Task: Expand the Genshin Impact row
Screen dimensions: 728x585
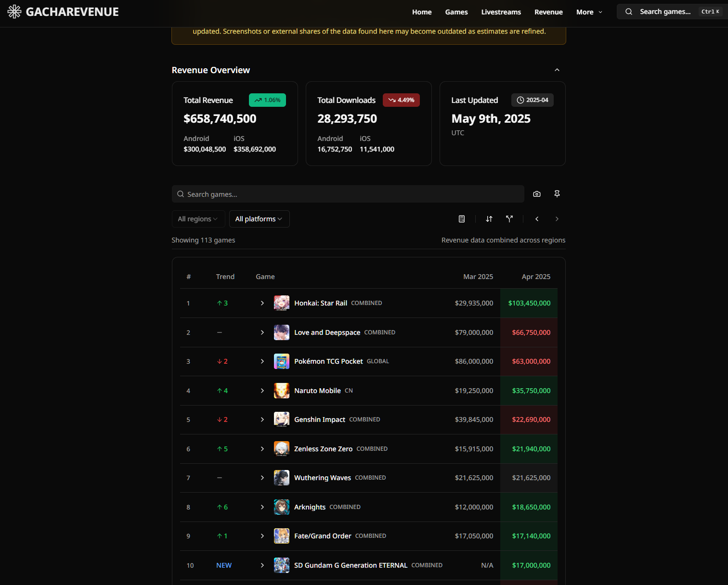Action: click(262, 420)
